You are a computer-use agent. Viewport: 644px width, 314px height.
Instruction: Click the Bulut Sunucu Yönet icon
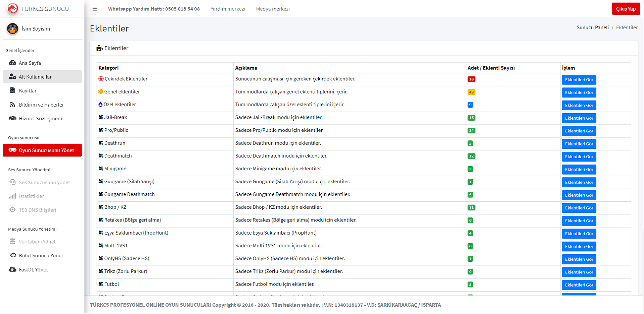point(12,255)
